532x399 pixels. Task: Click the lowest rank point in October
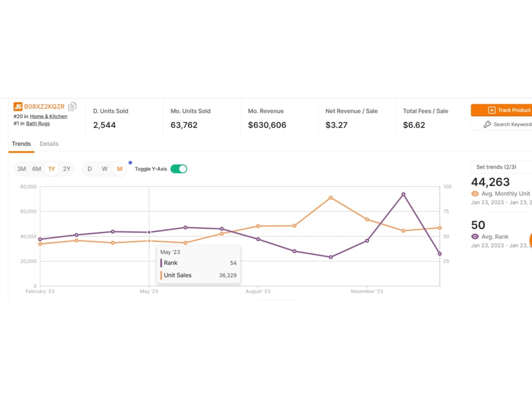(331, 257)
